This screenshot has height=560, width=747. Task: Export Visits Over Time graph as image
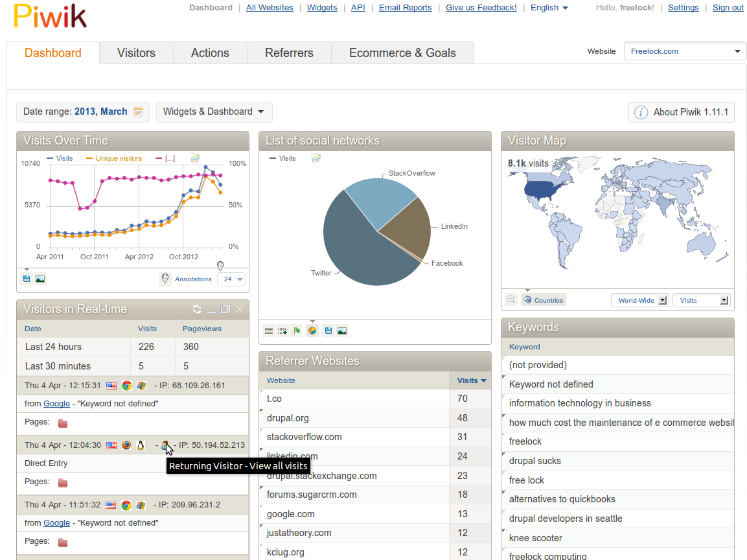[x=40, y=279]
